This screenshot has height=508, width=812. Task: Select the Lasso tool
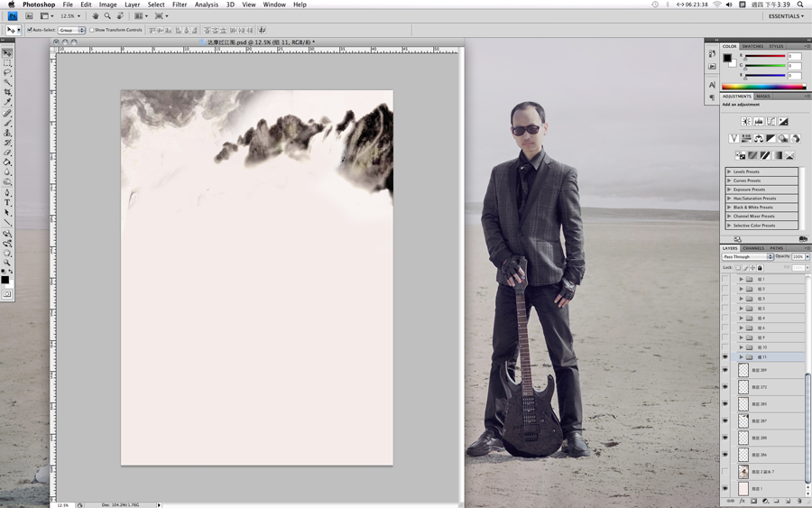click(x=7, y=73)
